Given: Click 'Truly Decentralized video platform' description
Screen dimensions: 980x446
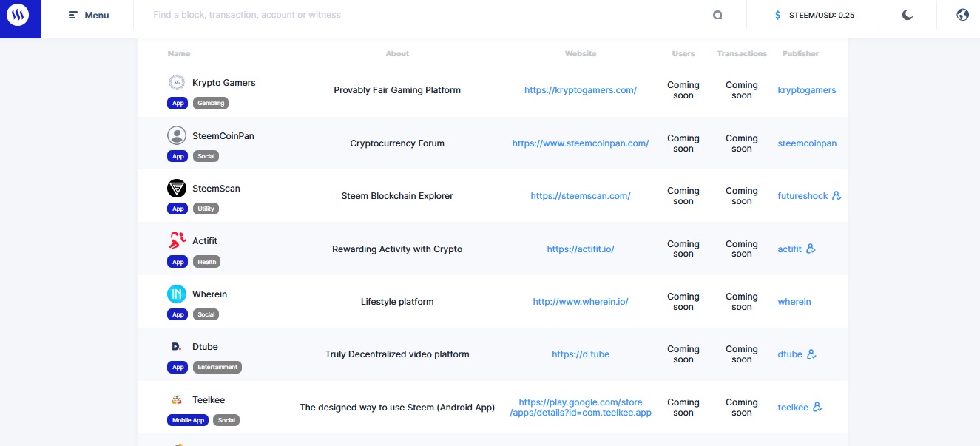Looking at the screenshot, I should pyautogui.click(x=397, y=354).
